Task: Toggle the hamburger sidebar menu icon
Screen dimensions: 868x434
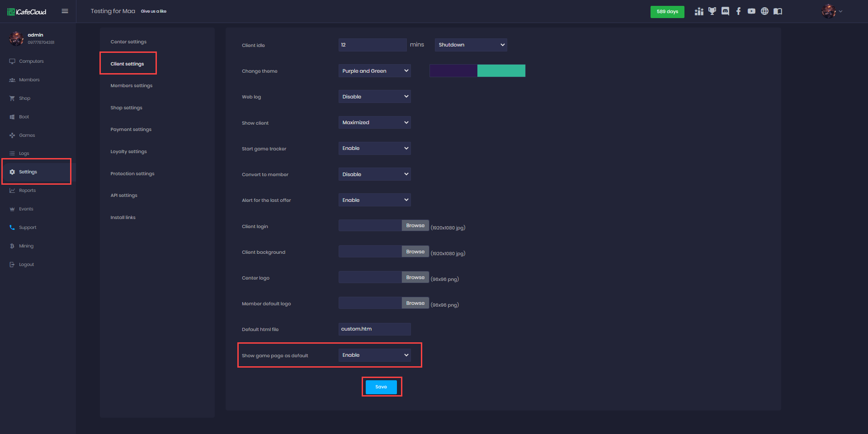Action: (65, 11)
